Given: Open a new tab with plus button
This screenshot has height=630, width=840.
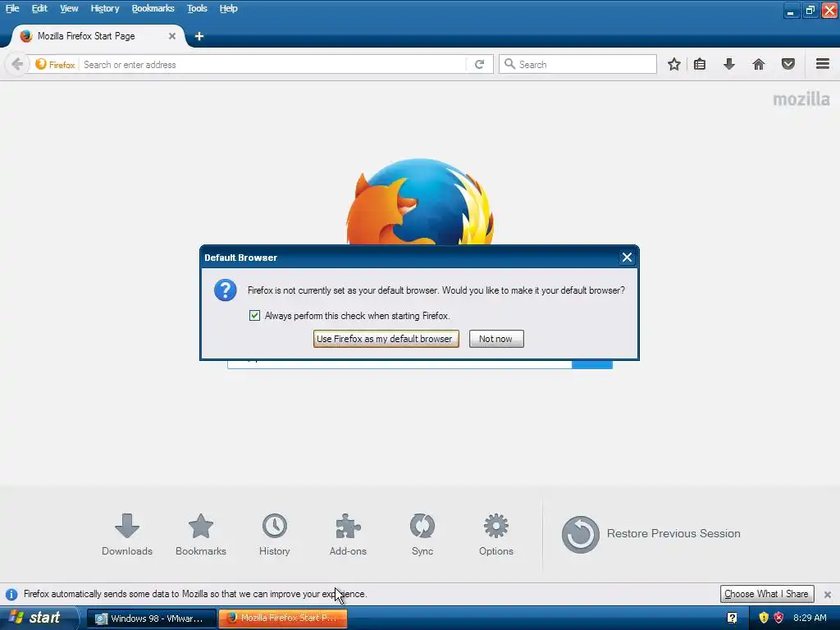Looking at the screenshot, I should 199,36.
